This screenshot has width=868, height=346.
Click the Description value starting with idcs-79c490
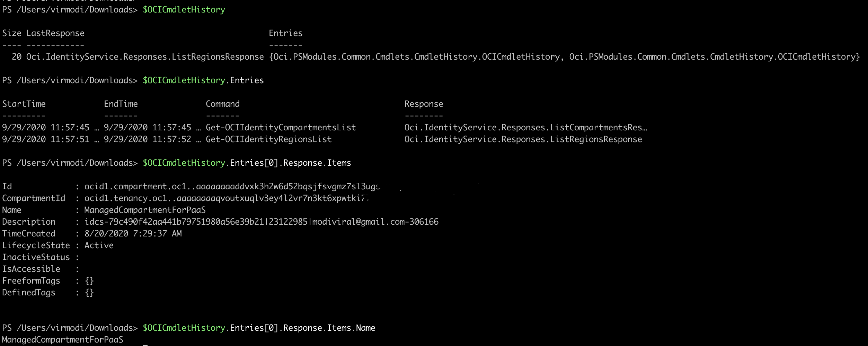[x=261, y=222]
